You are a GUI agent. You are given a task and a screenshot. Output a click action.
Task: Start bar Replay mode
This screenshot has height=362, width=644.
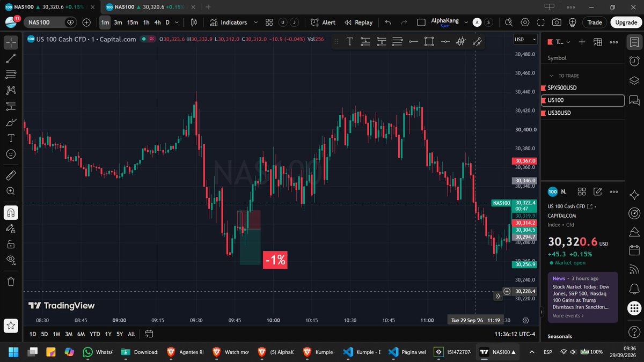pos(358,23)
